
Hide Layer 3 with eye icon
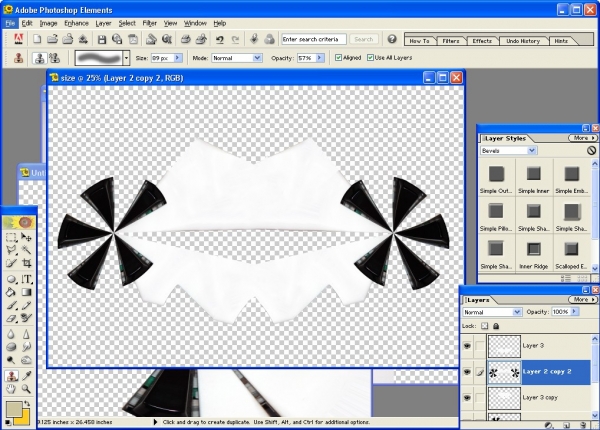[467, 346]
